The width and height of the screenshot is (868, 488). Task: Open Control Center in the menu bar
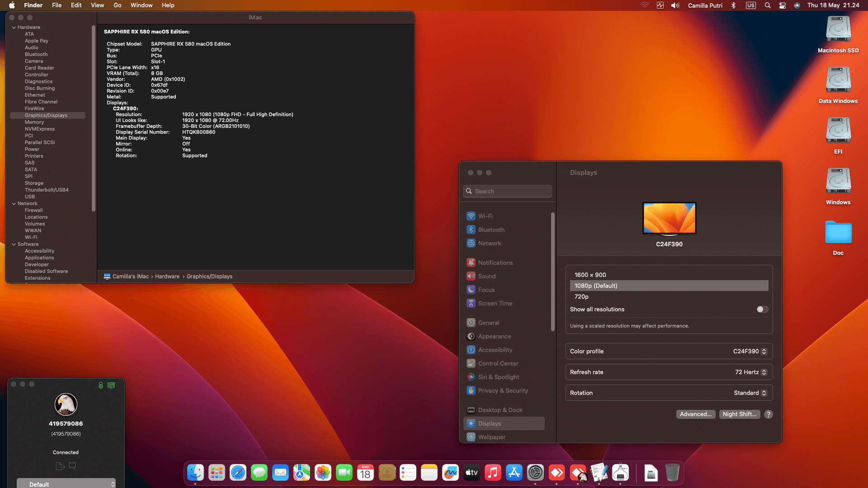tap(783, 5)
